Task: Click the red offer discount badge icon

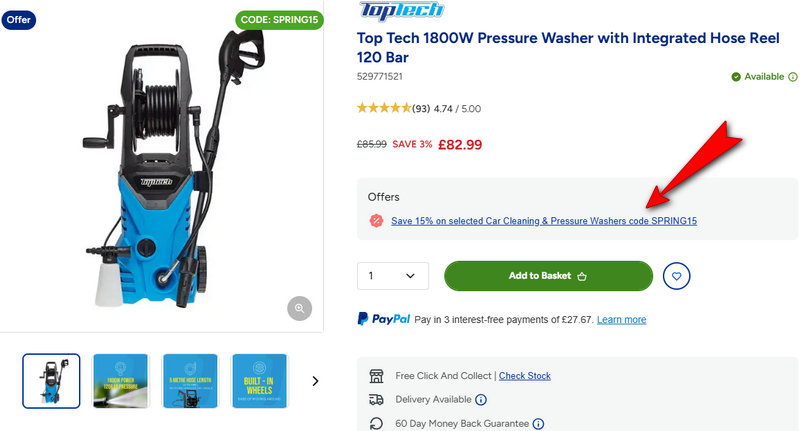Action: pyautogui.click(x=375, y=220)
